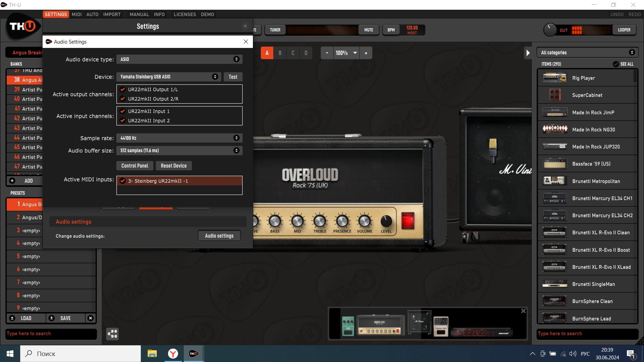Pick the Rig Player component
Viewport: 644px width, 362px height.
point(587,78)
